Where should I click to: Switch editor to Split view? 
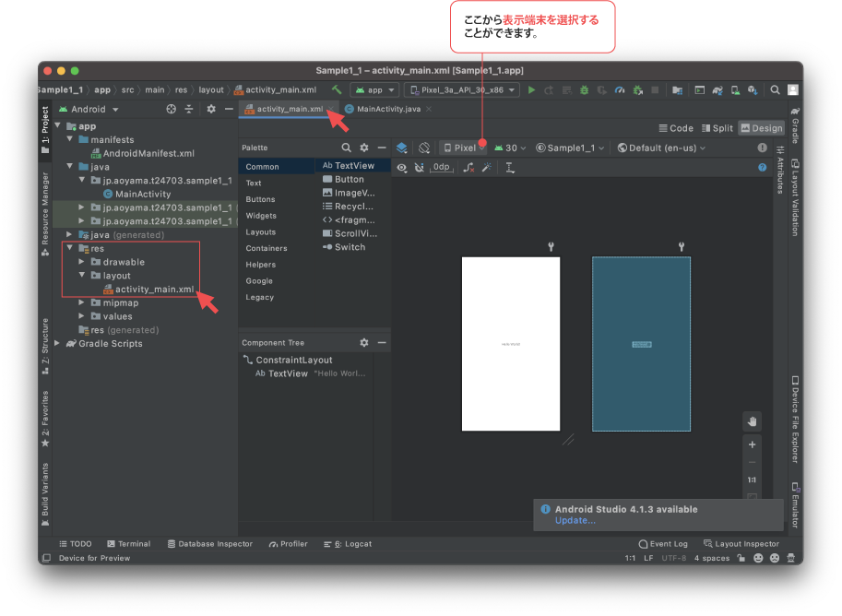pos(717,128)
